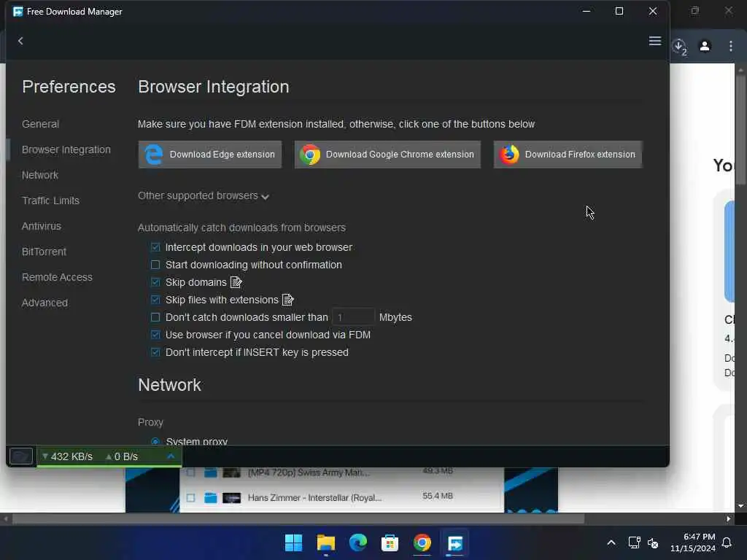Expand the speed panel up arrow
This screenshot has height=560, width=747.
tap(171, 456)
